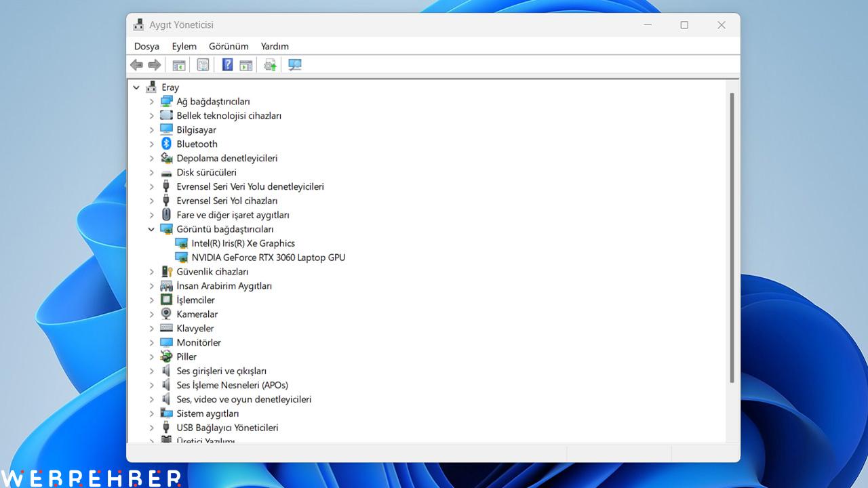Select Depolama denetleyicileri entry

(226, 158)
